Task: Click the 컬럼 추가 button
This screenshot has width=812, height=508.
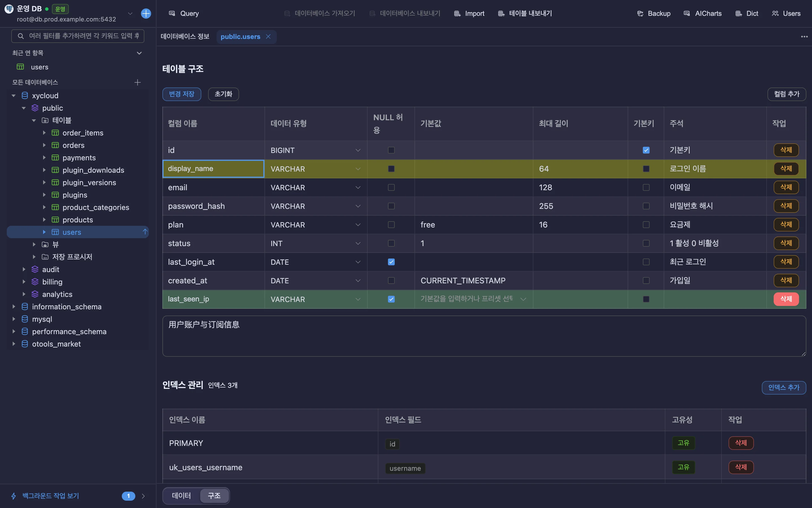Action: tap(787, 94)
